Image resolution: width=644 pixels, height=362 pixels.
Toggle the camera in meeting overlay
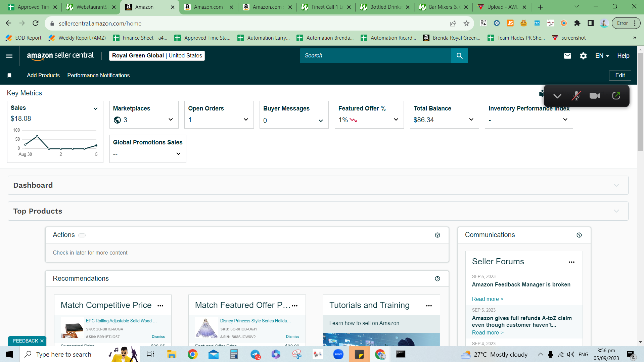click(x=595, y=96)
